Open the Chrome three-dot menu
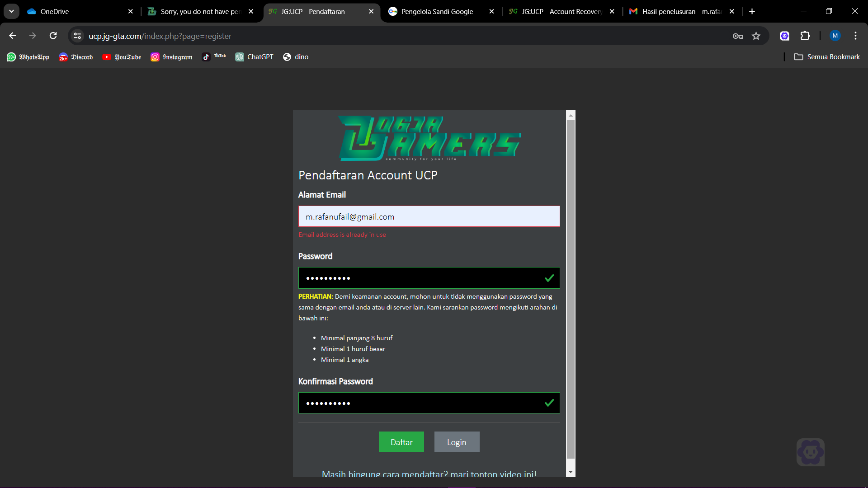This screenshot has width=868, height=488. (x=855, y=36)
